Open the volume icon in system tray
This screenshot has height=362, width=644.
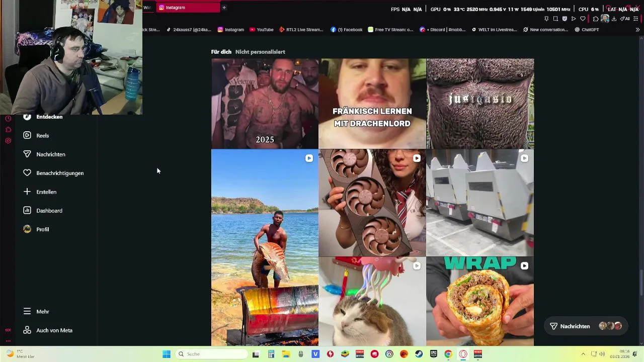(602, 354)
